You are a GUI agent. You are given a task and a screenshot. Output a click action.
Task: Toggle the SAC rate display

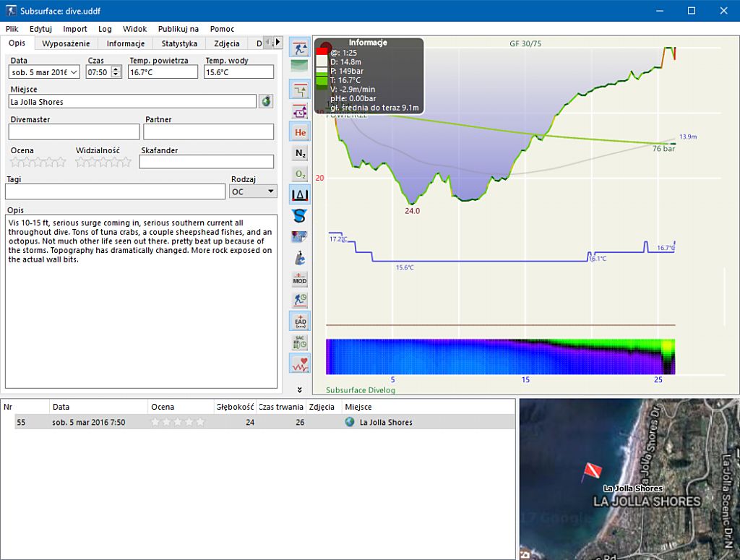299,341
